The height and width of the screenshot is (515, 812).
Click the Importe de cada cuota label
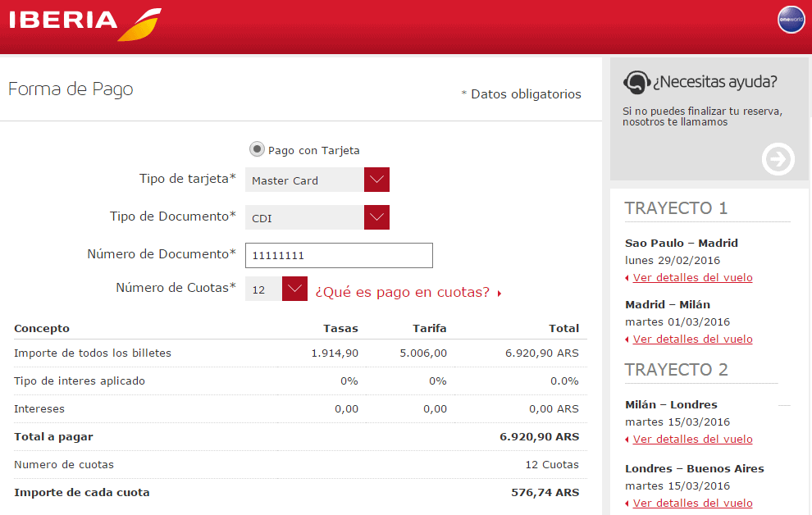coord(82,492)
